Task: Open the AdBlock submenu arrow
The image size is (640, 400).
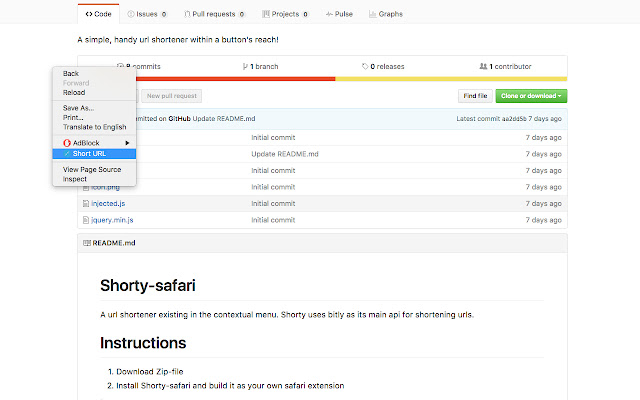Action: 127,143
